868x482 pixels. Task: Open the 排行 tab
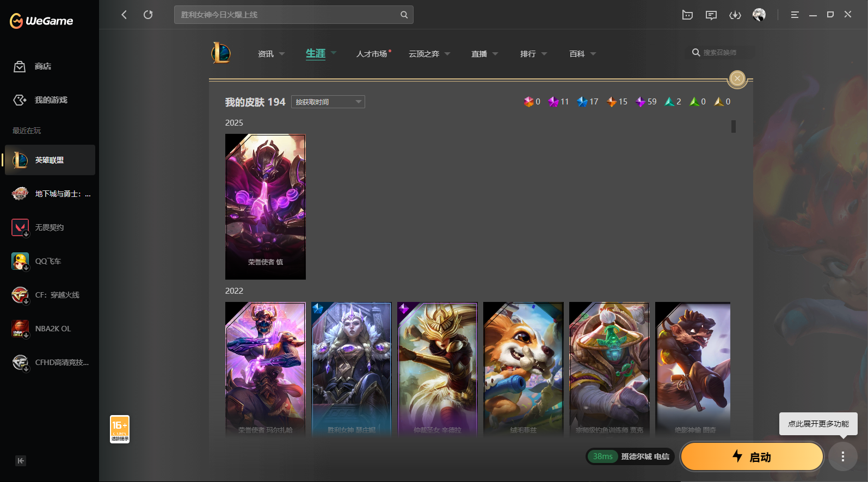[x=528, y=54]
